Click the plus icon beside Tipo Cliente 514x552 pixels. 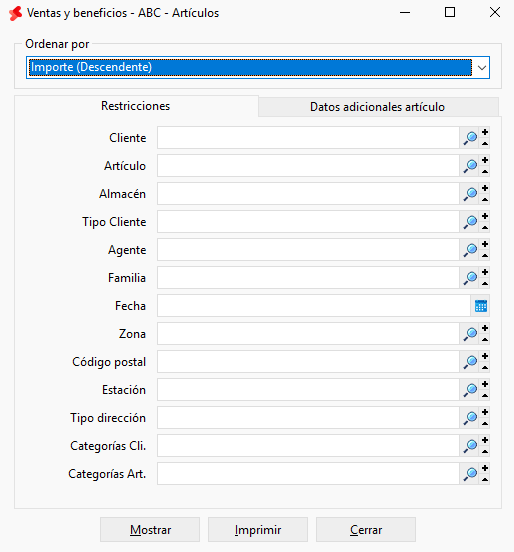pos(485,216)
